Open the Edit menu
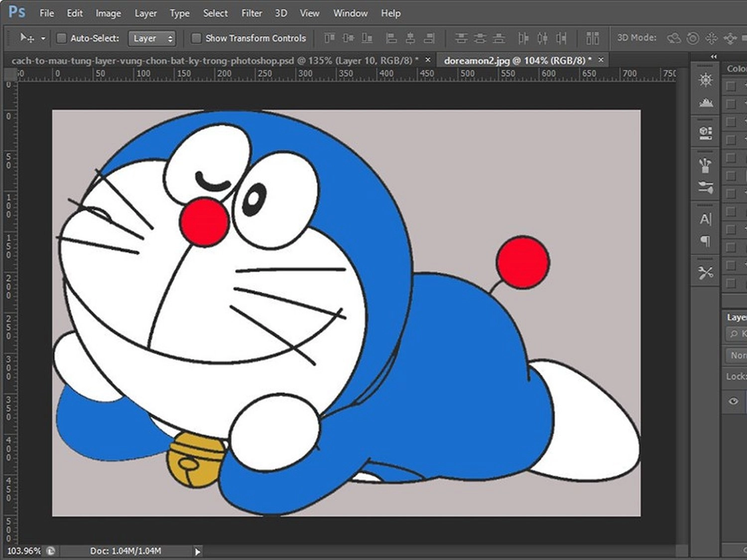Image resolution: width=747 pixels, height=560 pixels. (x=75, y=13)
